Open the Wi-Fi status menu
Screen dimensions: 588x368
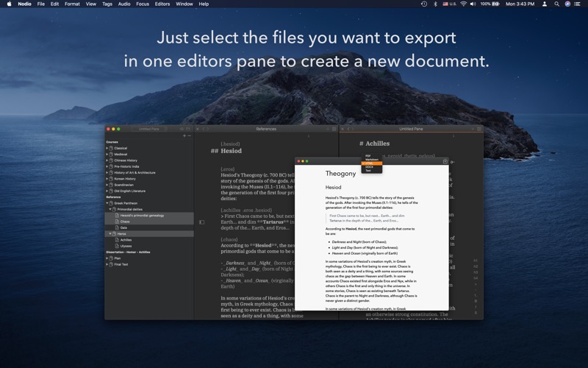tap(464, 4)
